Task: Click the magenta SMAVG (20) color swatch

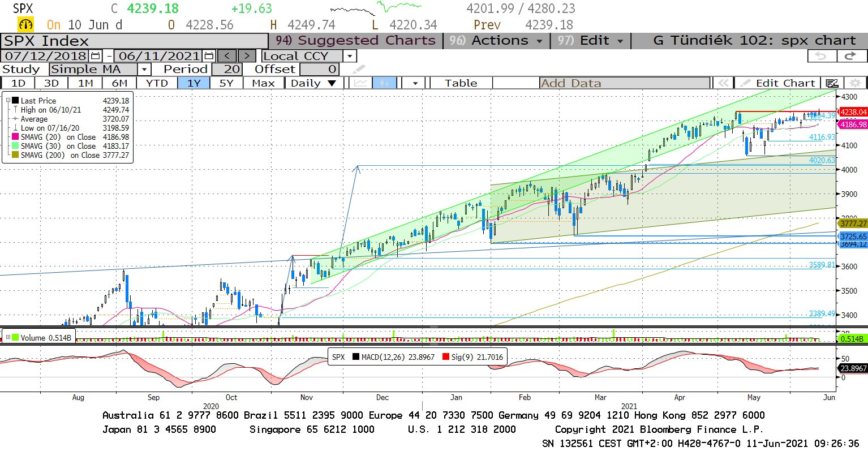Action: pos(16,137)
